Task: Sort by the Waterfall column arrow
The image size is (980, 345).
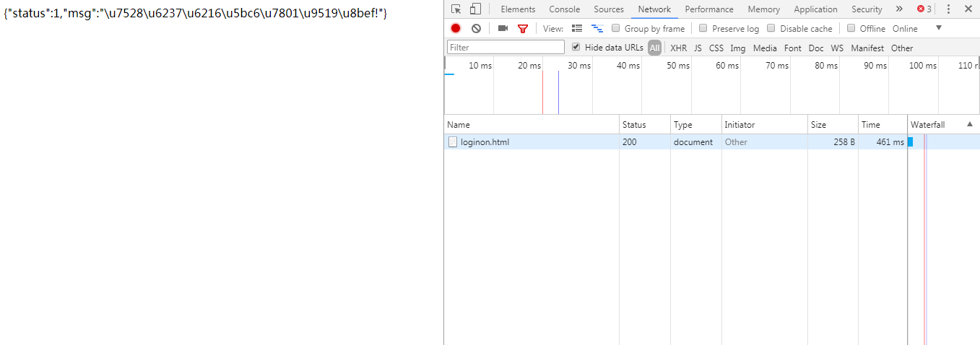Action: coord(969,124)
